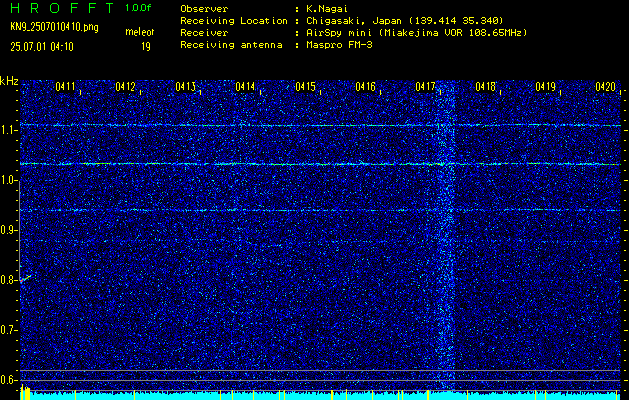The image size is (629, 400).
Task: Click the 1.0 frequency axis label
Action: point(8,180)
